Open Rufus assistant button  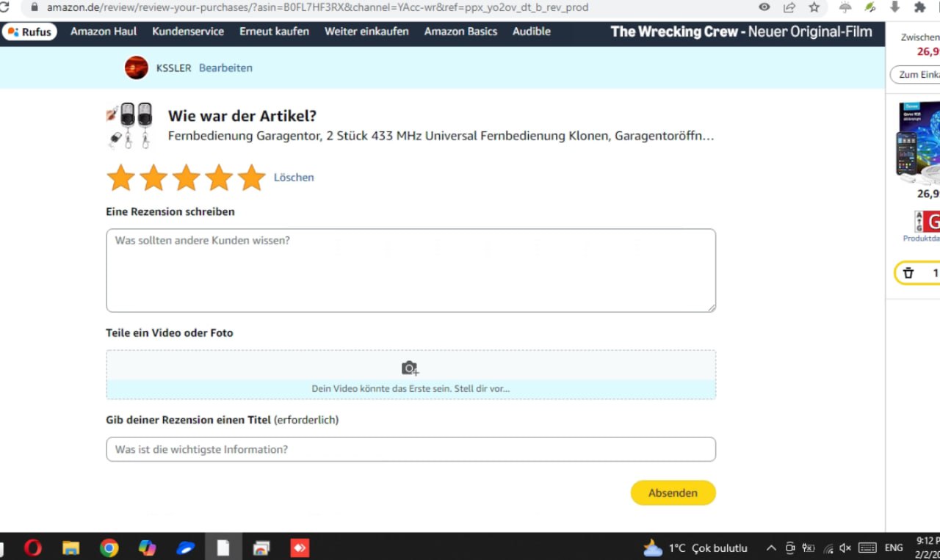tap(29, 32)
